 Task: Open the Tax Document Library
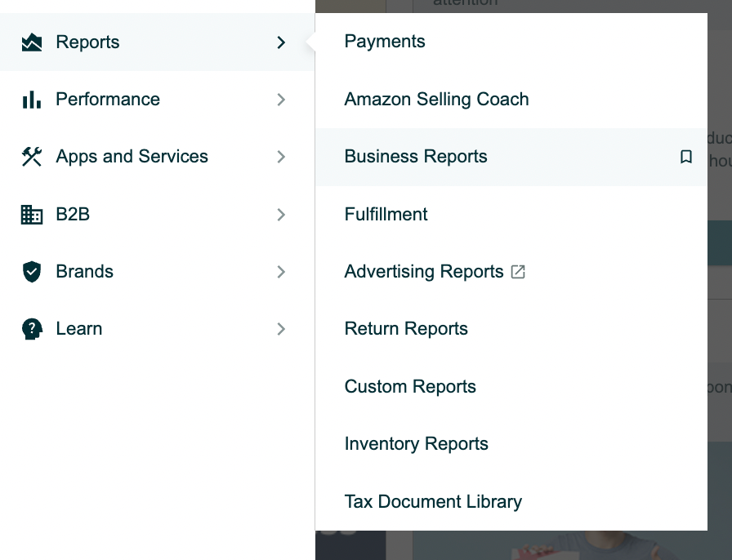tap(511, 502)
